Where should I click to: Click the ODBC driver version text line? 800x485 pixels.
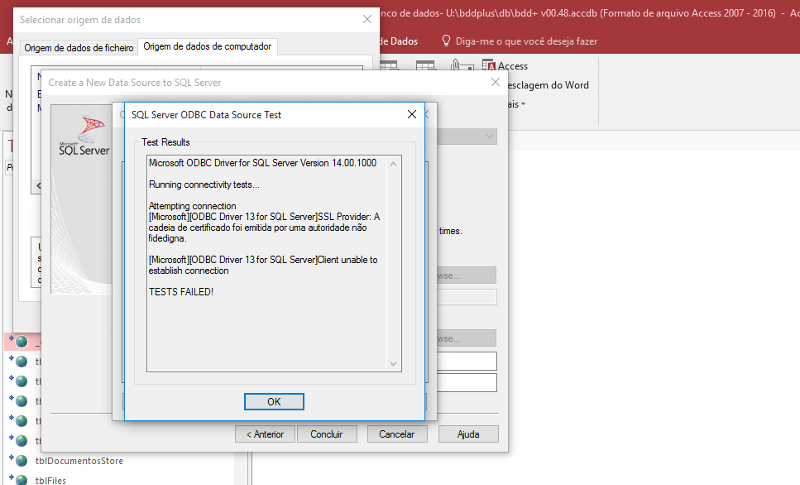(x=263, y=163)
